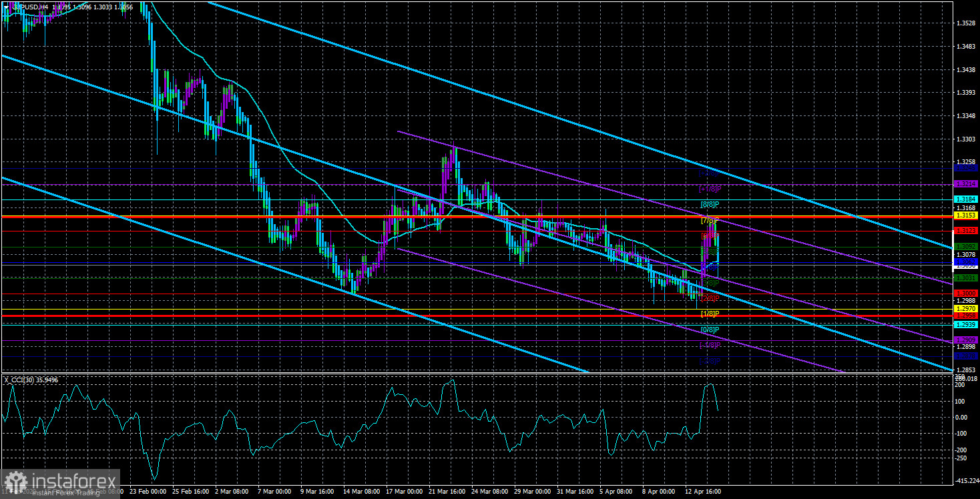Click the 1.2970 yellow price tag
This screenshot has height=499, width=980.
pyautogui.click(x=966, y=309)
